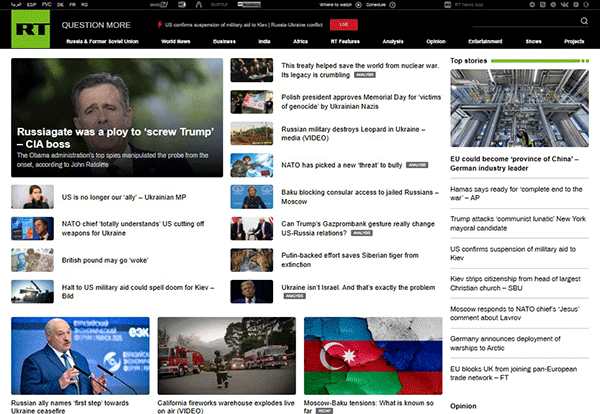Viewport: 600px width, 414px height.
Task: Open Baku blocking consular access article
Action: [360, 197]
